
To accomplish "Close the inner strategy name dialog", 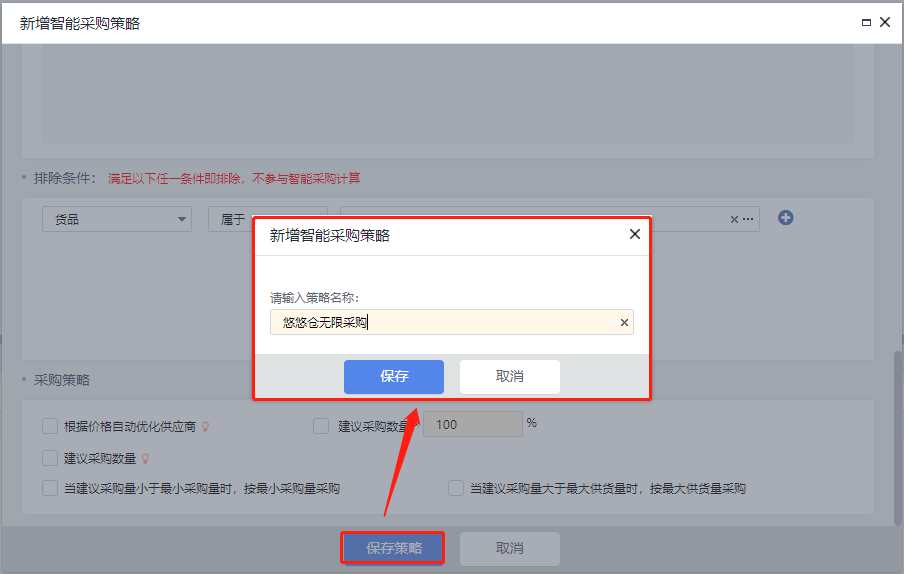I will pyautogui.click(x=634, y=235).
